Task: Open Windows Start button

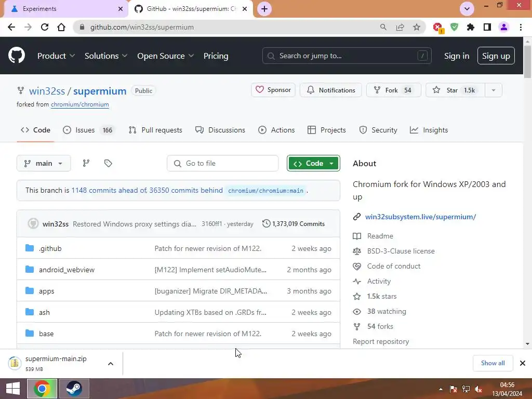Action: pyautogui.click(x=12, y=389)
